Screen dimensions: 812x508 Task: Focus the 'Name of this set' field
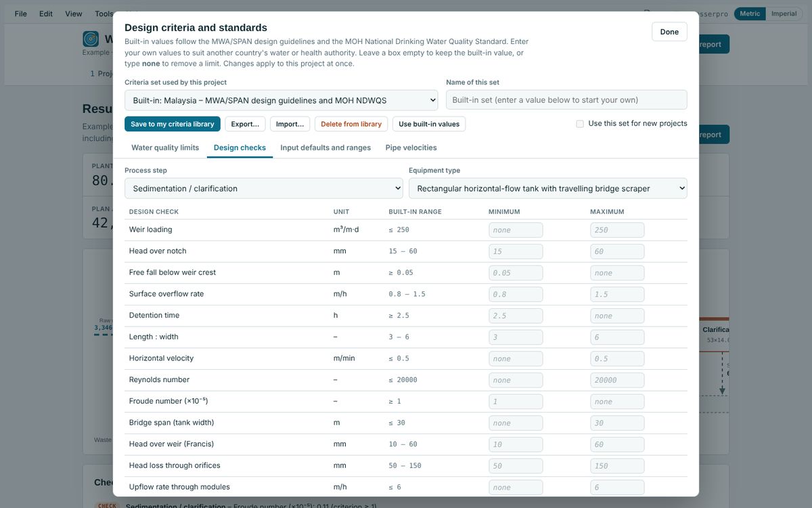click(566, 100)
